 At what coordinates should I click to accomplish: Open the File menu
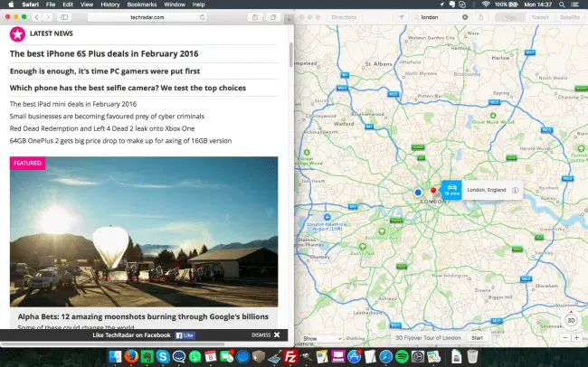pos(51,5)
